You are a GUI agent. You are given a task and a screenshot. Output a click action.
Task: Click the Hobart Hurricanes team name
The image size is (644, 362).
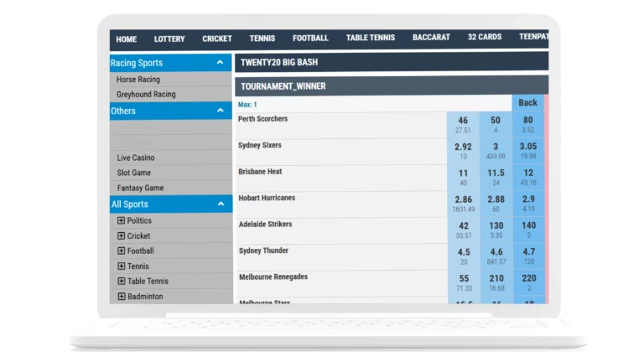267,198
